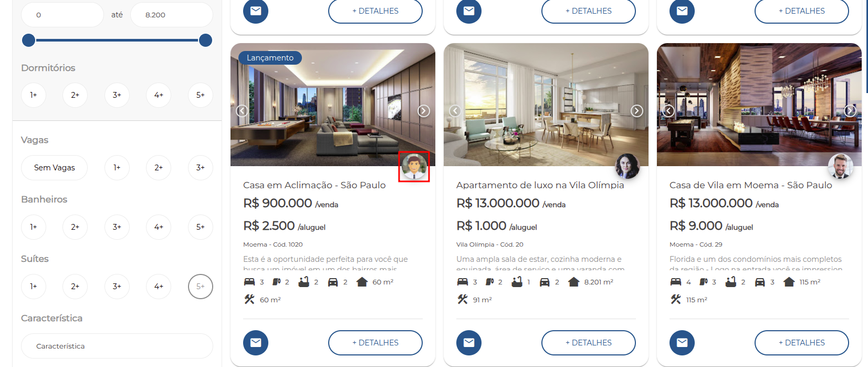Click email icon on Casa de Vila Moema card
868x367 pixels.
pos(682,343)
